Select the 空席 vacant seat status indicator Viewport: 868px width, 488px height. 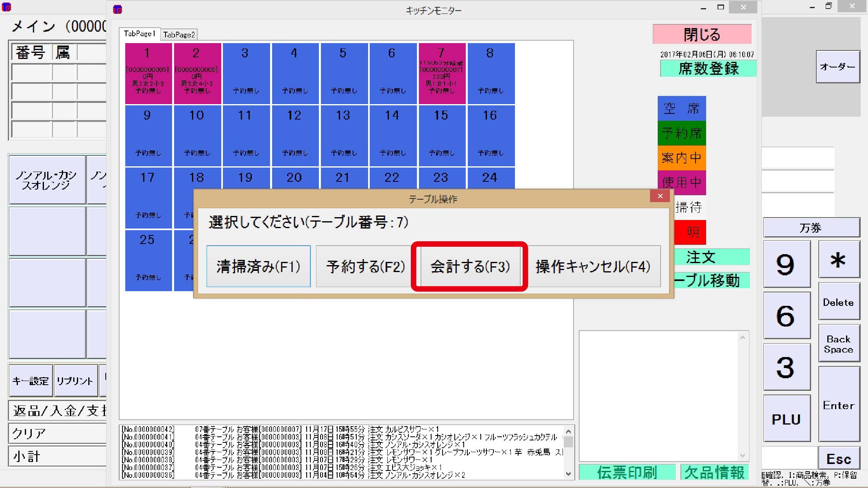click(x=681, y=109)
